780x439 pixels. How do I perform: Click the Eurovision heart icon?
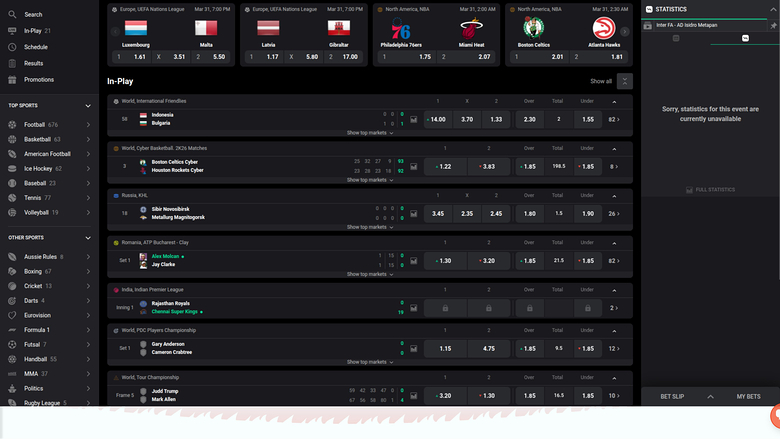(12, 315)
